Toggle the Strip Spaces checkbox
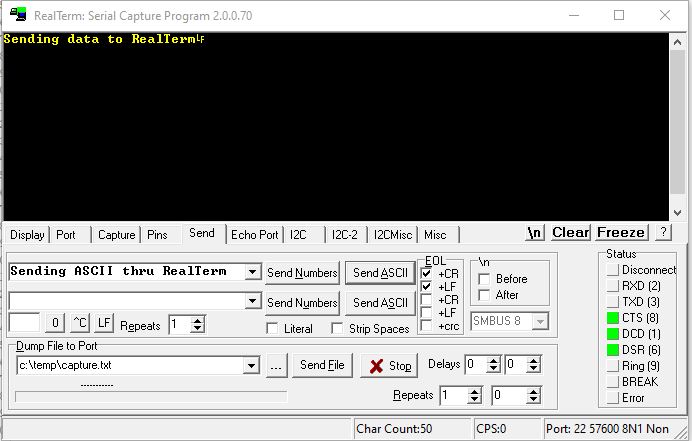The image size is (692, 441). click(337, 328)
